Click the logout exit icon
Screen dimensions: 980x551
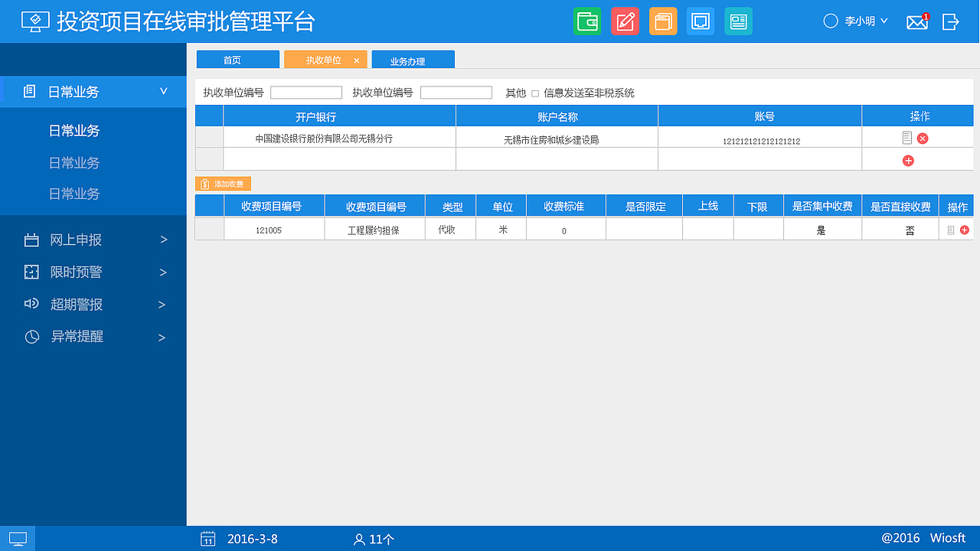point(951,21)
